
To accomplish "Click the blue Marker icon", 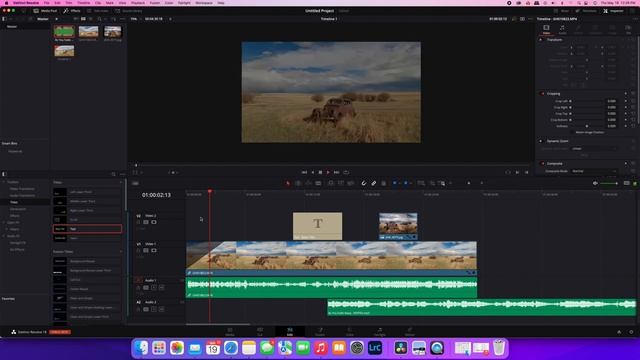I will [x=406, y=183].
